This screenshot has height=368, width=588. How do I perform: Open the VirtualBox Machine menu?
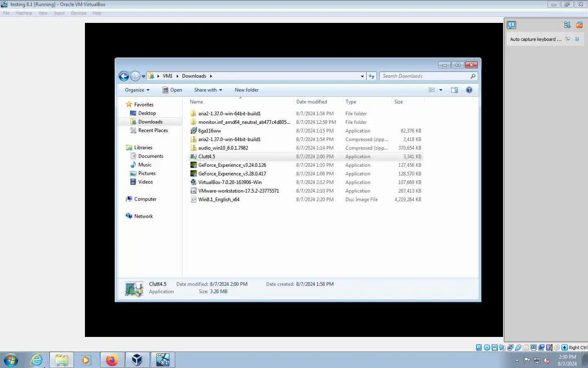tap(24, 13)
